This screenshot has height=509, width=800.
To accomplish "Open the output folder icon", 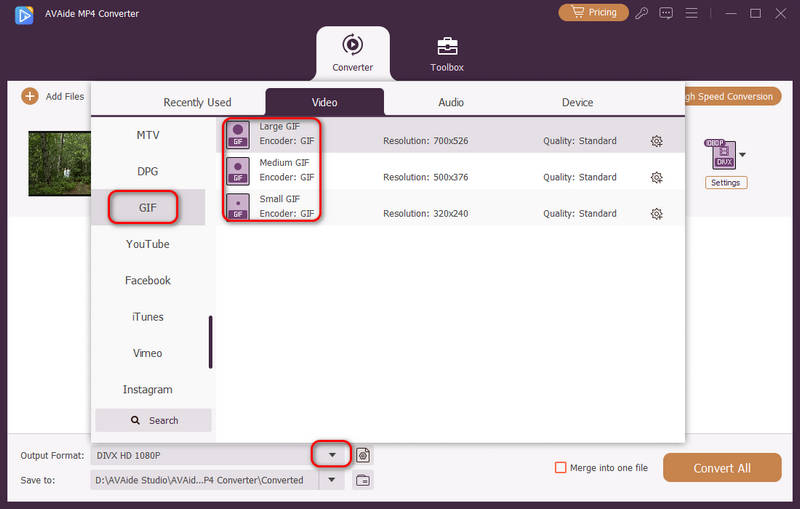I will [363, 480].
